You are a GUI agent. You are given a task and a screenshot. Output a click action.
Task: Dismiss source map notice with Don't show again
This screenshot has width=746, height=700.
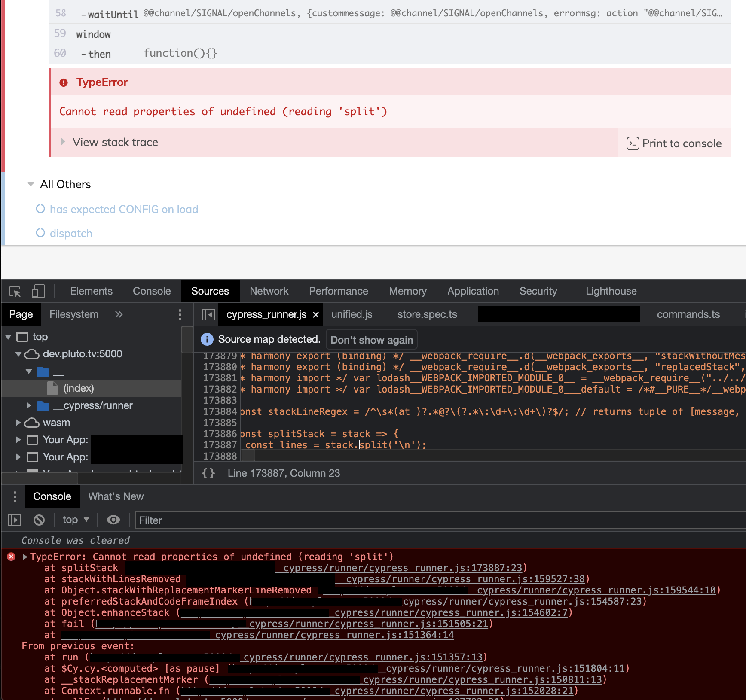[371, 339]
